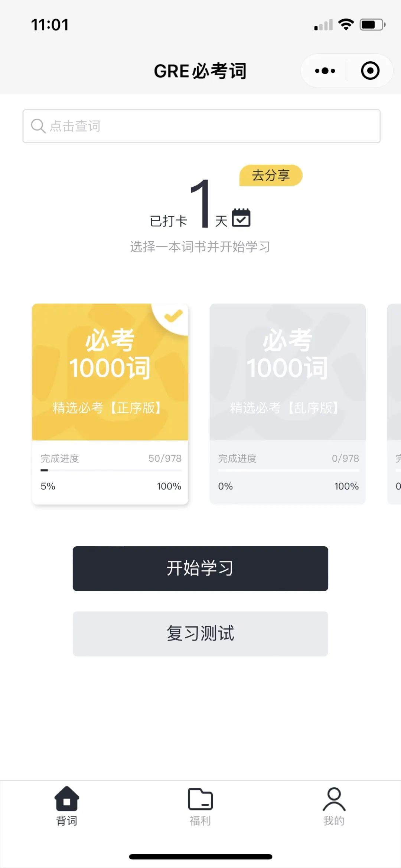Click the 点击查词 search field

[x=208, y=126]
